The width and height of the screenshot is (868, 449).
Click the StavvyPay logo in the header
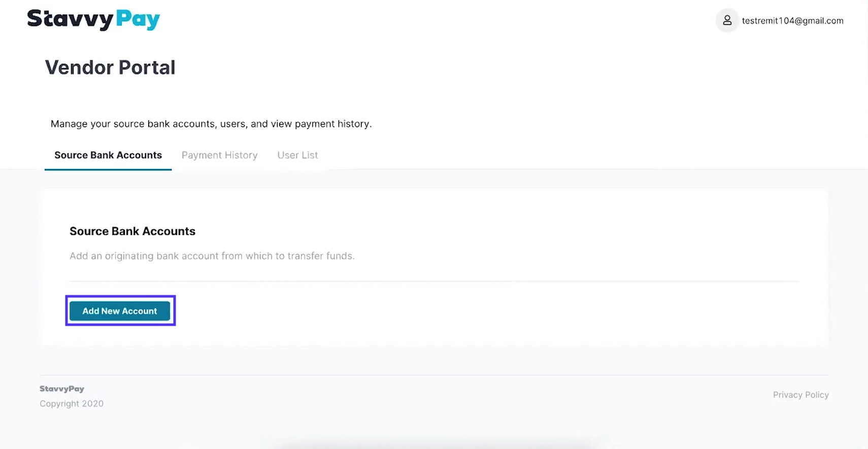[93, 20]
